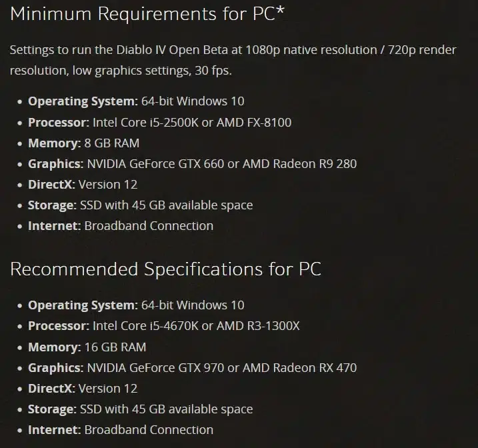Click the "8 GB RAM" memory entry

[x=112, y=143]
